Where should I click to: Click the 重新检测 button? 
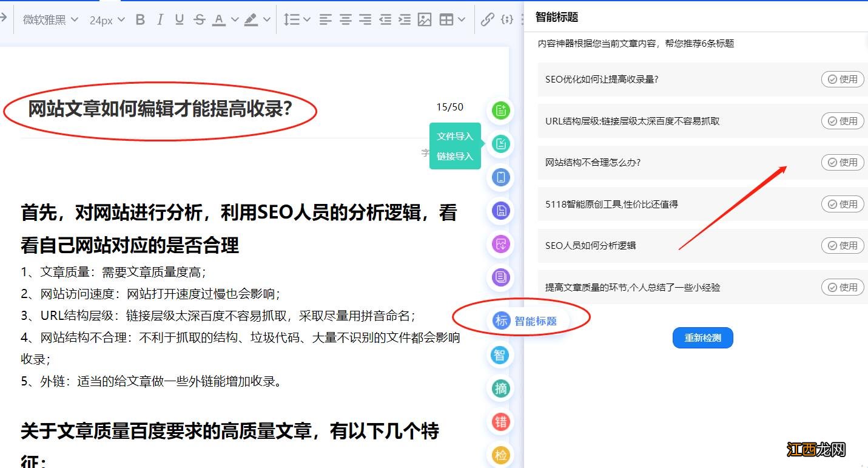point(702,337)
